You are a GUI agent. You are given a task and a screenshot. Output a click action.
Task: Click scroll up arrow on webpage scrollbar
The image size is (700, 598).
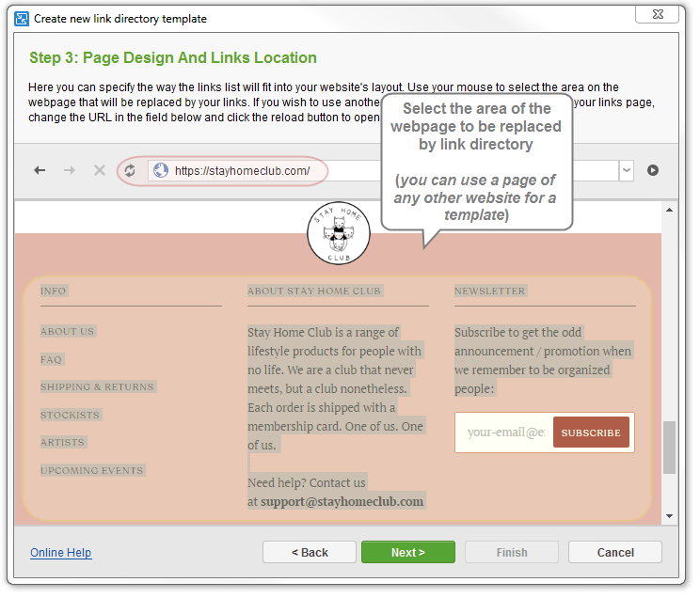[x=669, y=211]
